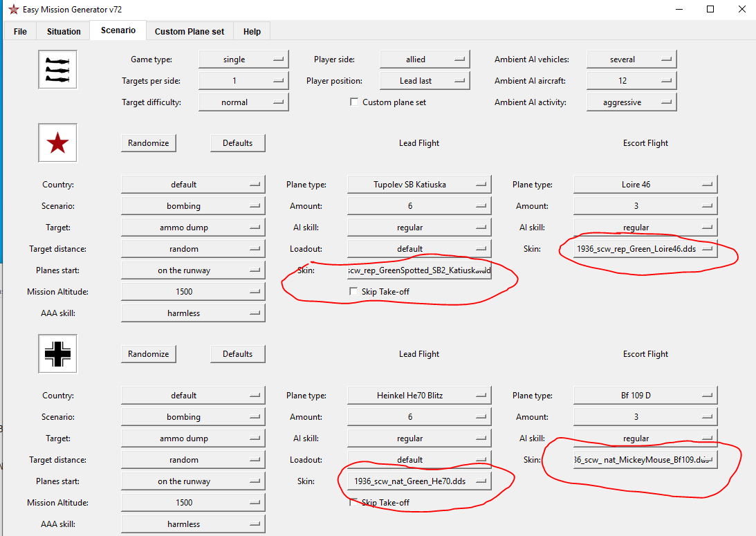Open axis lead flight Loadout dropdown
This screenshot has height=536, width=756.
pos(419,460)
